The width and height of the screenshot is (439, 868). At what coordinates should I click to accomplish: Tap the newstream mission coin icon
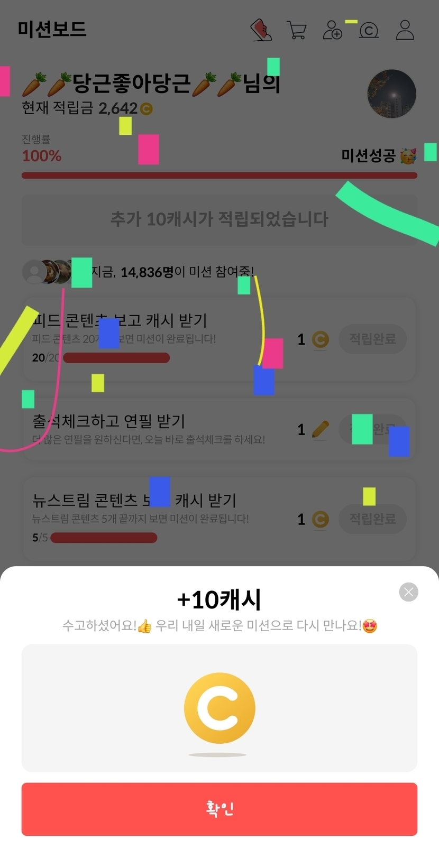320,519
